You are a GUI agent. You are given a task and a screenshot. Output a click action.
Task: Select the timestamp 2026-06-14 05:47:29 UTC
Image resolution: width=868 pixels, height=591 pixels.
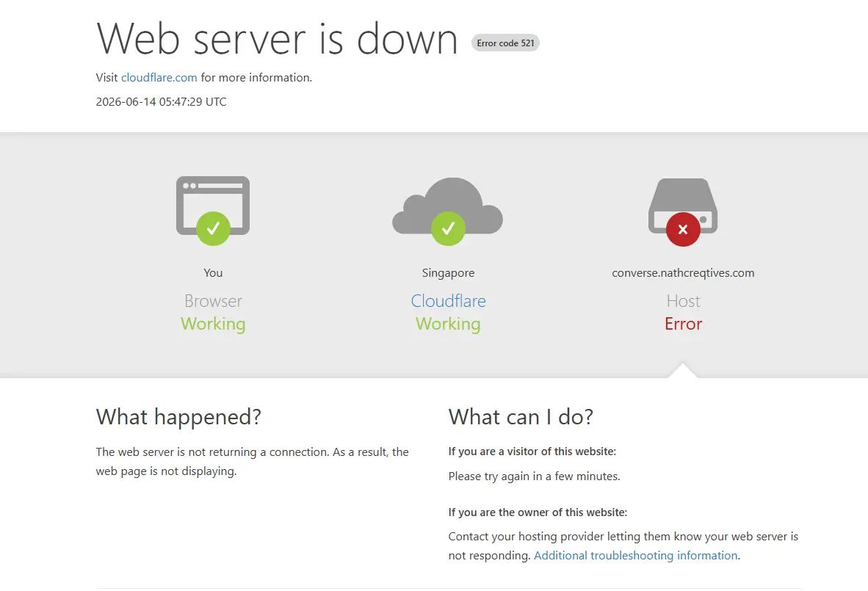click(x=161, y=102)
